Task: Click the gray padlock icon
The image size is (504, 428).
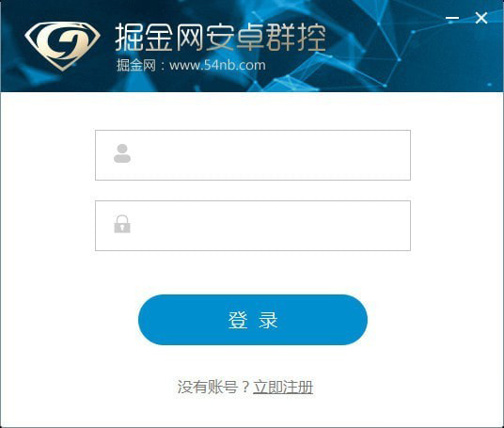Action: 122,224
